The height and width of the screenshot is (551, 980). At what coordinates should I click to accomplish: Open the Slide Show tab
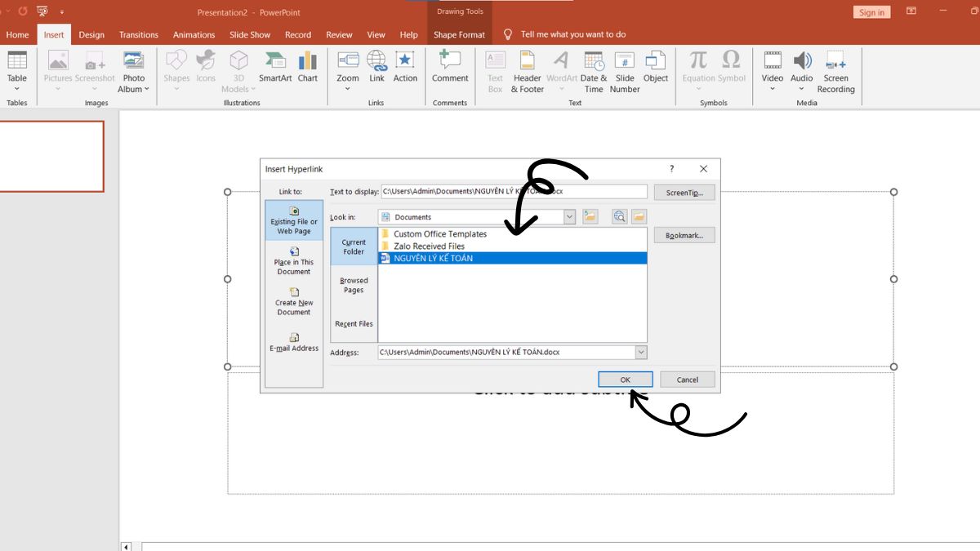tap(250, 34)
